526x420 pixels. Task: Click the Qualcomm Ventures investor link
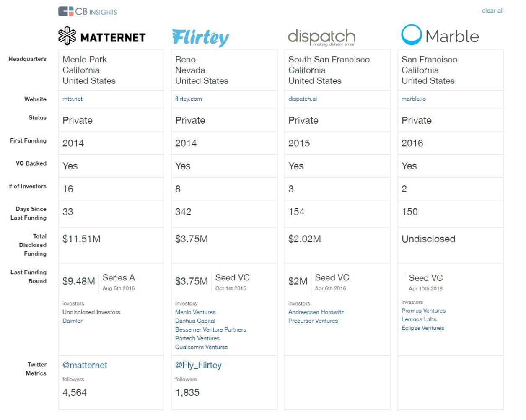click(x=202, y=347)
